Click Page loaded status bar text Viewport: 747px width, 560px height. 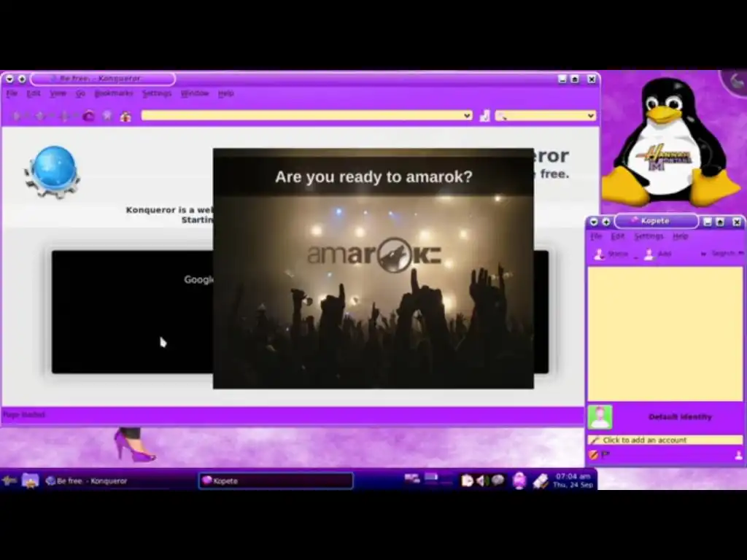(24, 414)
